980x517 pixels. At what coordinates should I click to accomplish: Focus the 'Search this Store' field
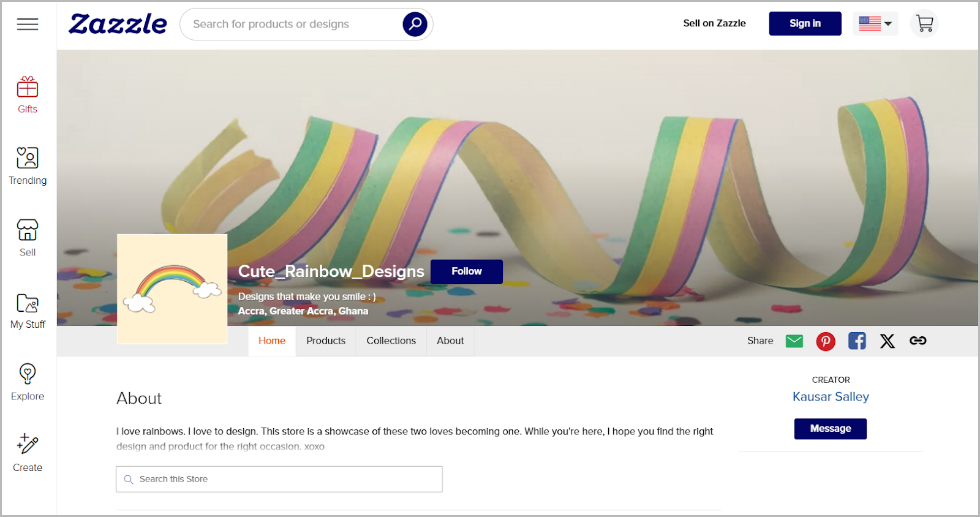[279, 479]
